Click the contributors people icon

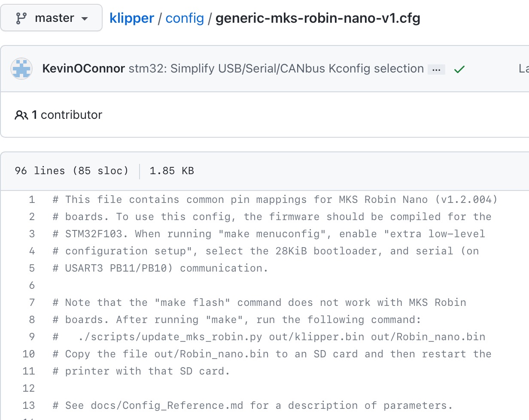point(21,115)
